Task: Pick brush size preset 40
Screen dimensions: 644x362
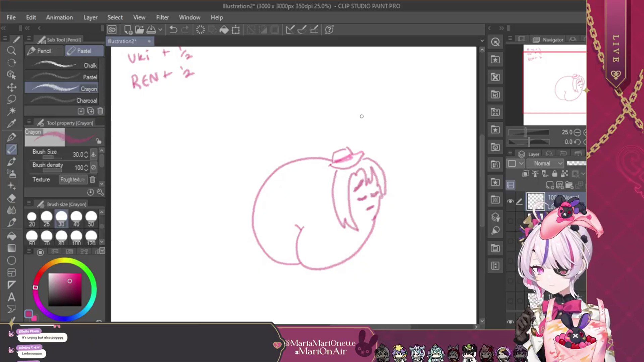Action: [76, 219]
